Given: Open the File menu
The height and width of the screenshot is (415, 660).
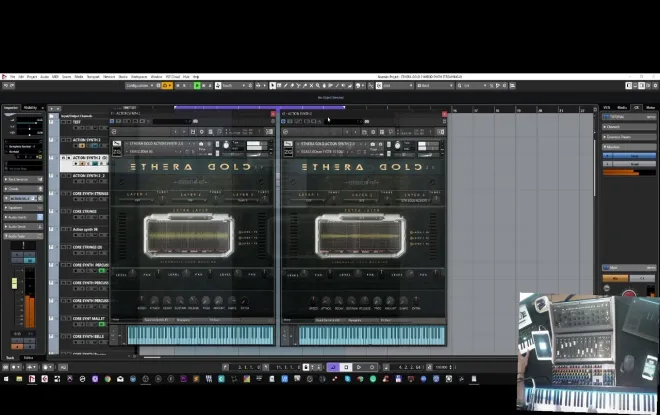Looking at the screenshot, I should pyautogui.click(x=13, y=77).
